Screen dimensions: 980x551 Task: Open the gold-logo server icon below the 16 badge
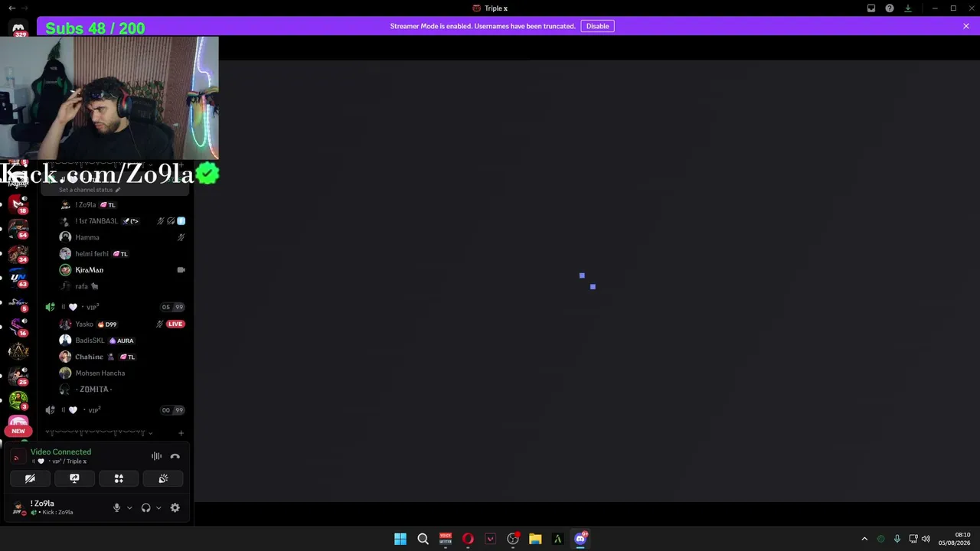(x=18, y=351)
